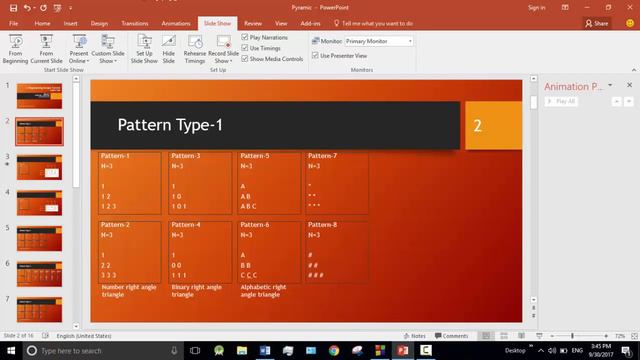Expand the Undo history dropdown arrow
The image size is (640, 360).
click(x=34, y=8)
